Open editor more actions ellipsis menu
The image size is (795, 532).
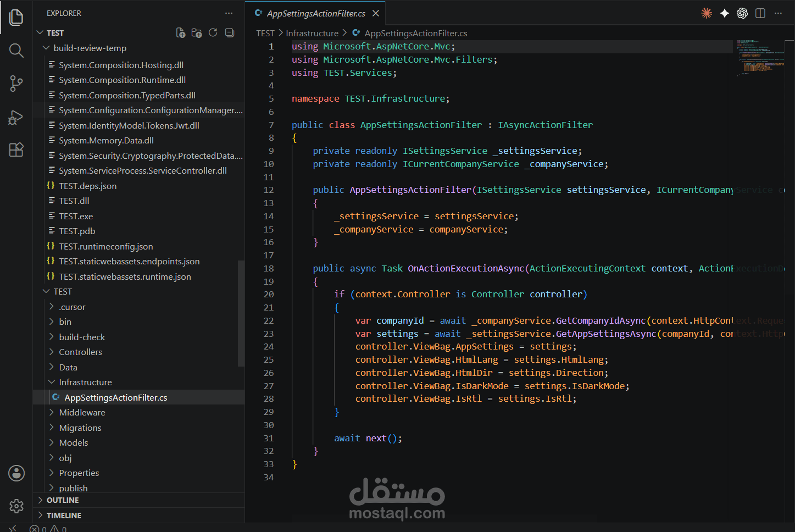[x=778, y=13]
